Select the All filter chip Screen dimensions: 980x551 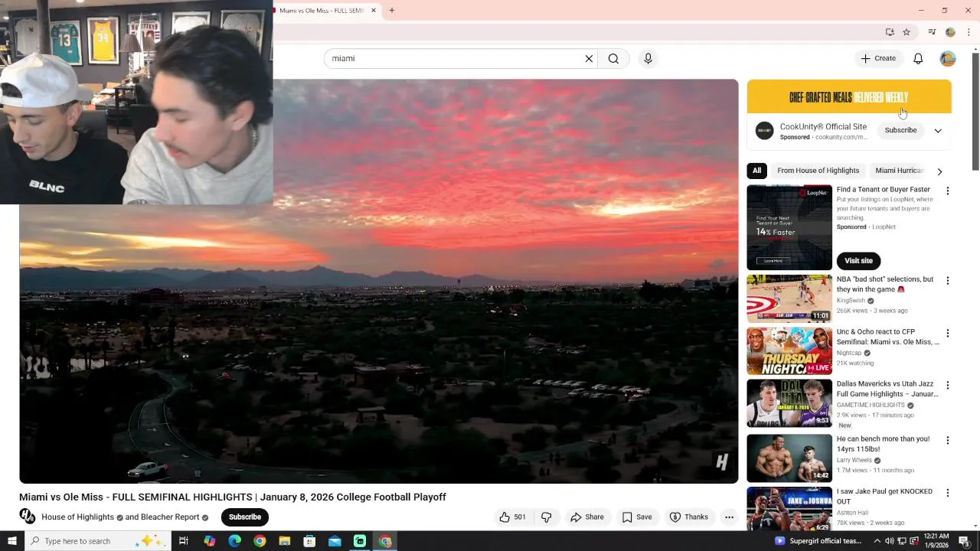tap(756, 171)
